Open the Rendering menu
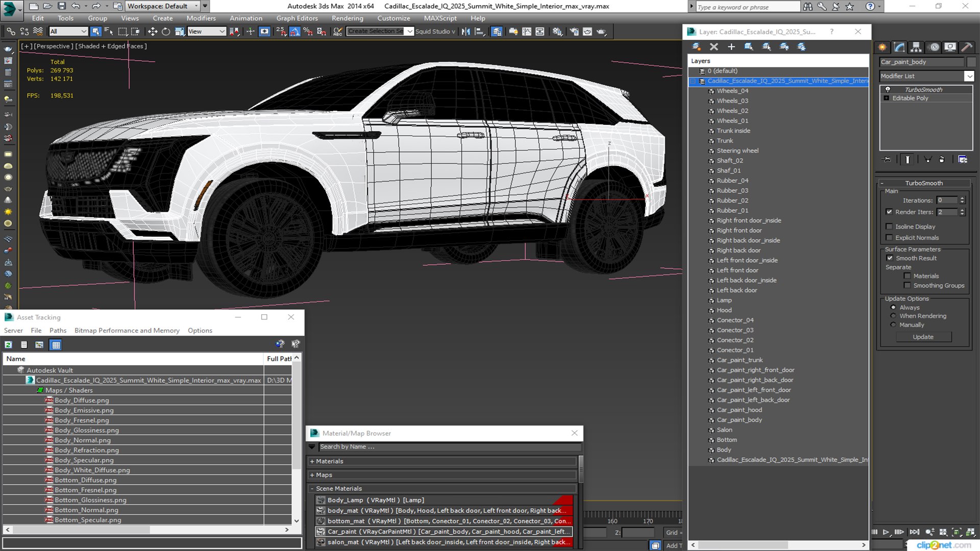This screenshot has width=980, height=551. click(x=347, y=18)
